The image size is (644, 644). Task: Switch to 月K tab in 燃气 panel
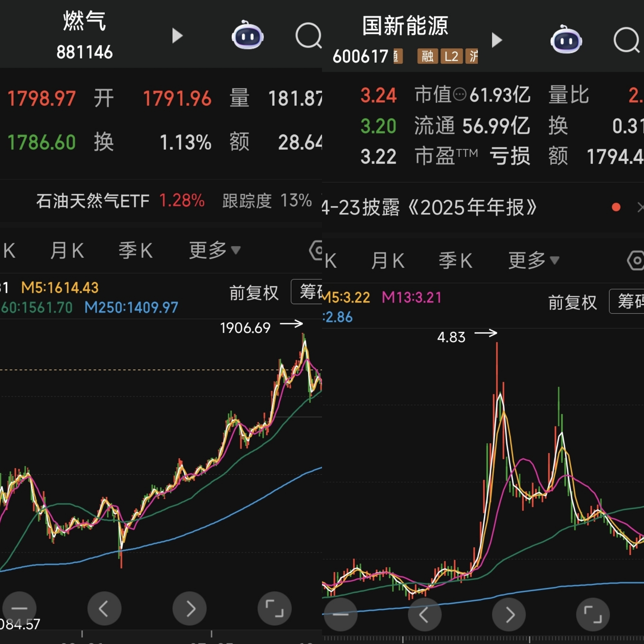(67, 250)
